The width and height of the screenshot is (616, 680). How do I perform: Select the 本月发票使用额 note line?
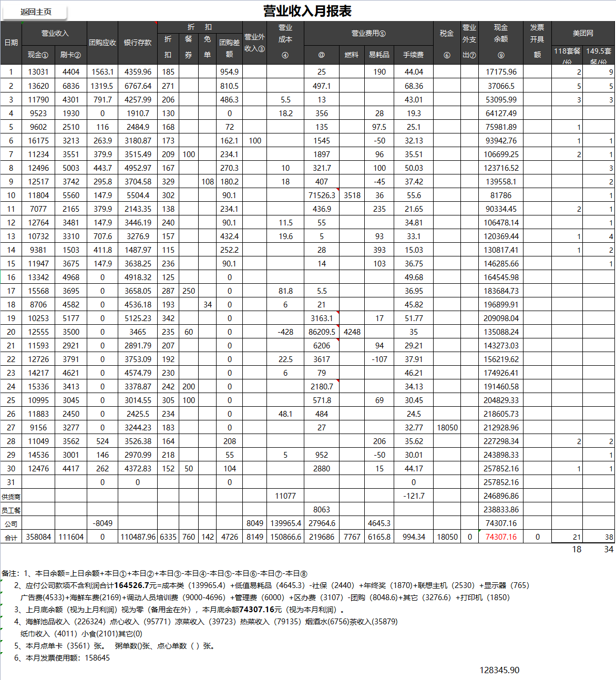tap(62, 658)
